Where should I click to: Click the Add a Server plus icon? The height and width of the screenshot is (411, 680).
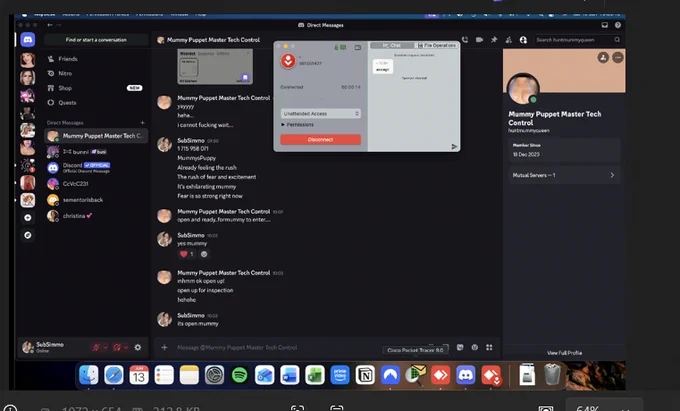click(28, 218)
